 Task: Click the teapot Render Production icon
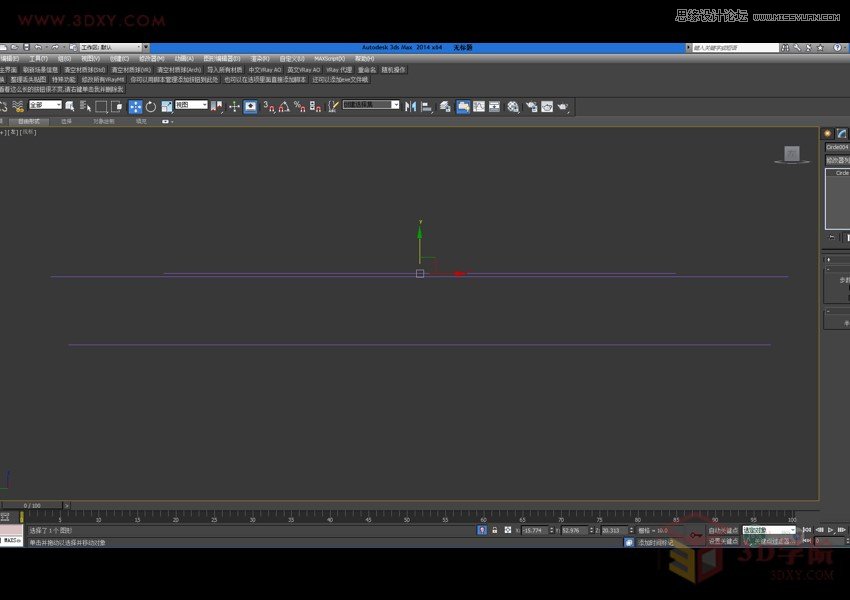(x=563, y=106)
